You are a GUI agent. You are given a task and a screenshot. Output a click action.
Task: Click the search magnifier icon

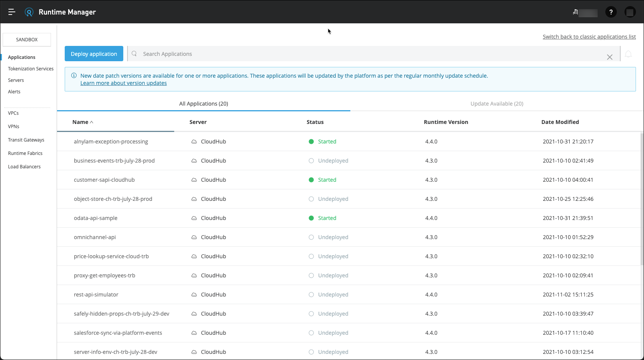coord(134,54)
